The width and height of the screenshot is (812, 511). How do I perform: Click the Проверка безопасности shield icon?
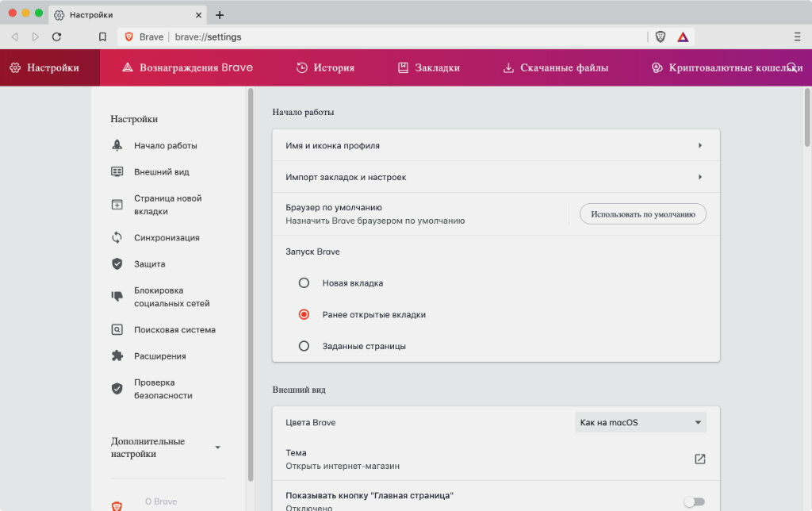[117, 389]
